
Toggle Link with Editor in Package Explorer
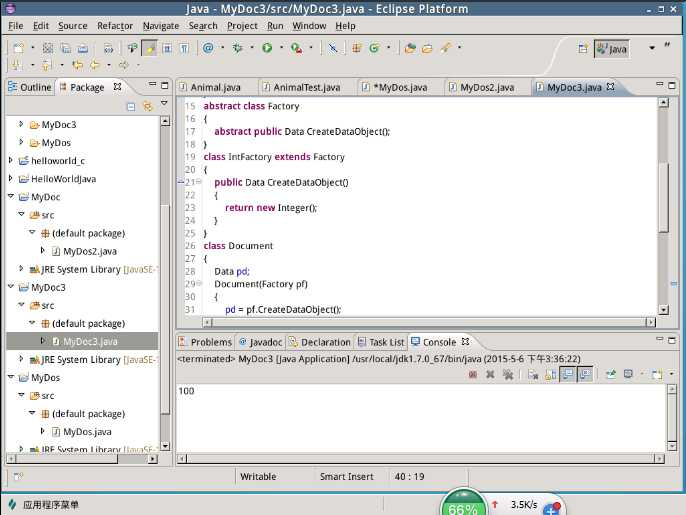148,106
